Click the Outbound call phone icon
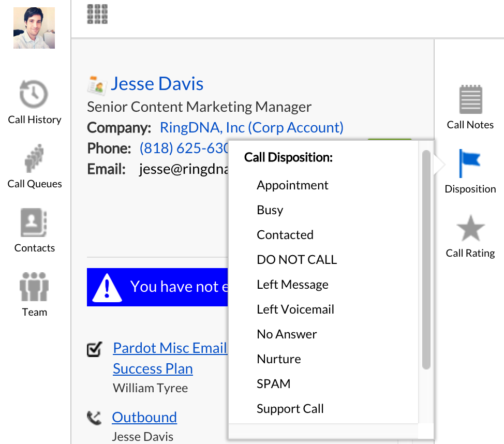This screenshot has height=444, width=504. (x=94, y=418)
